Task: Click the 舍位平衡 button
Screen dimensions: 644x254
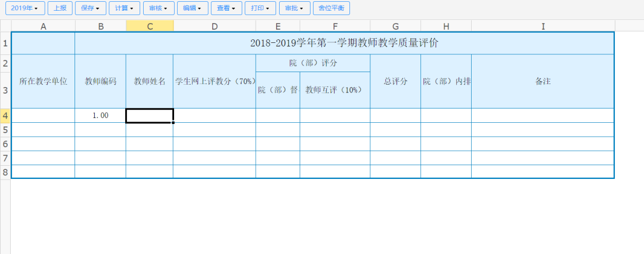Action: [x=332, y=8]
